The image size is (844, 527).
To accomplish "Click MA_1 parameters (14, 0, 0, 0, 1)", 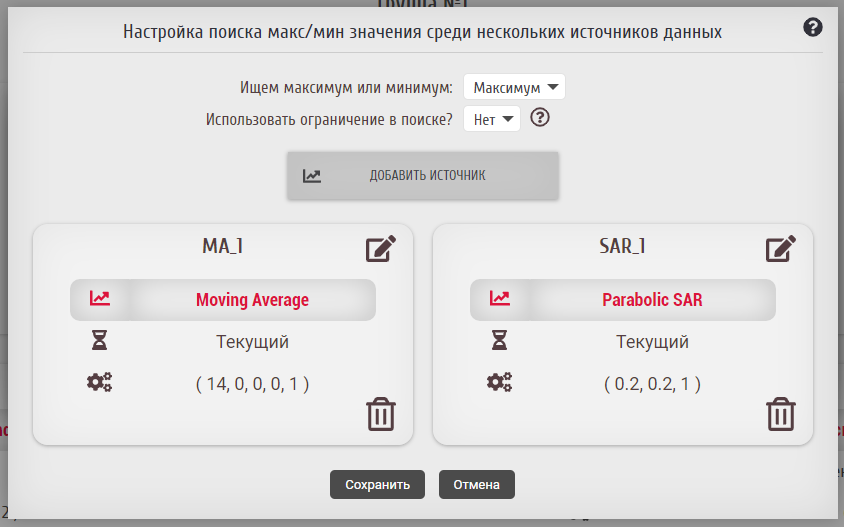I will point(252,383).
